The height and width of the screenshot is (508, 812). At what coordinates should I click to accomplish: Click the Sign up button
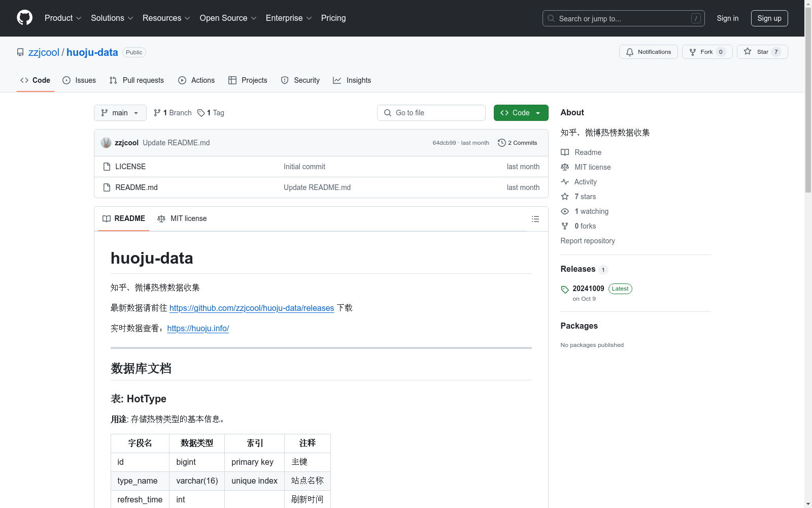769,18
